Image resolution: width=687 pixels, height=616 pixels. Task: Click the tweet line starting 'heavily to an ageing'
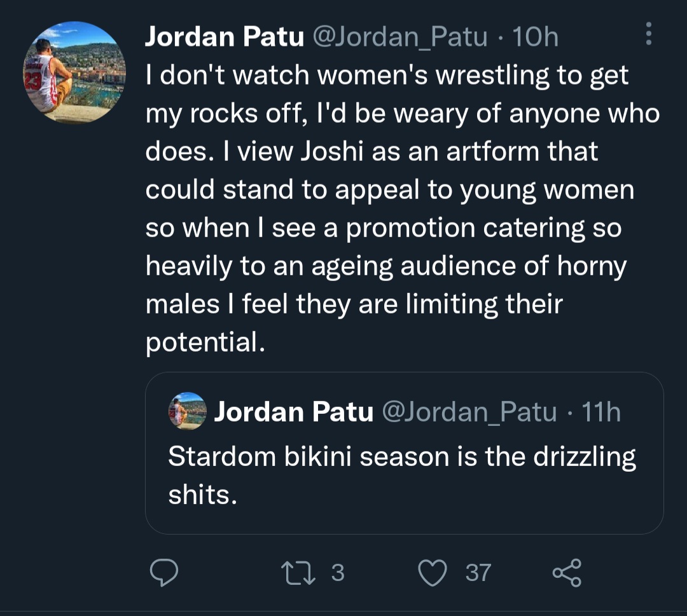click(386, 266)
